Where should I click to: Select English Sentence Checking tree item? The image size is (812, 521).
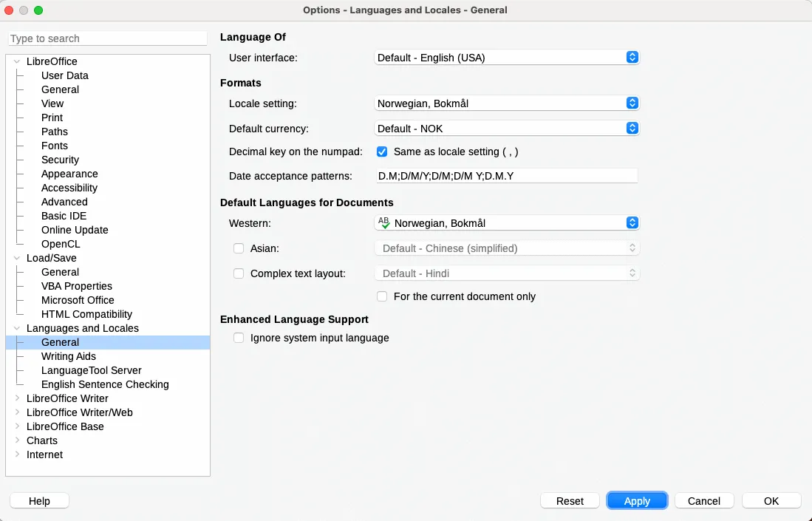tap(105, 384)
